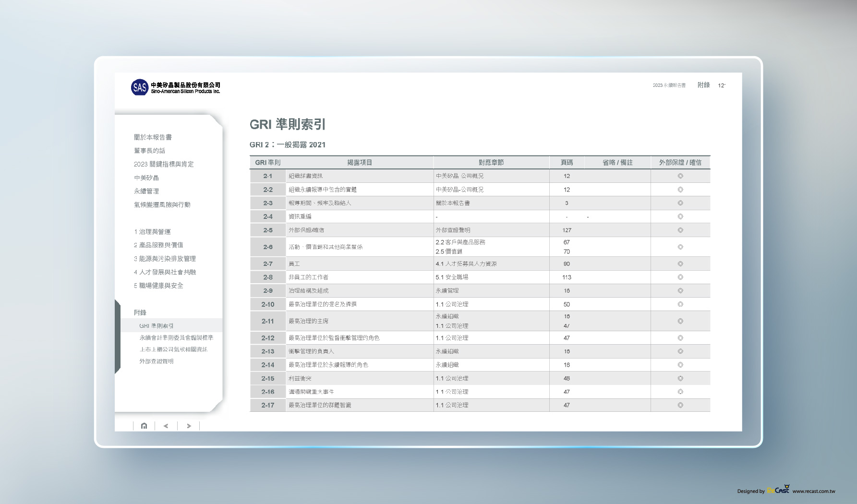Click the 省略 / 備註 column header
Viewport: 857px width, 504px height.
point(618,163)
